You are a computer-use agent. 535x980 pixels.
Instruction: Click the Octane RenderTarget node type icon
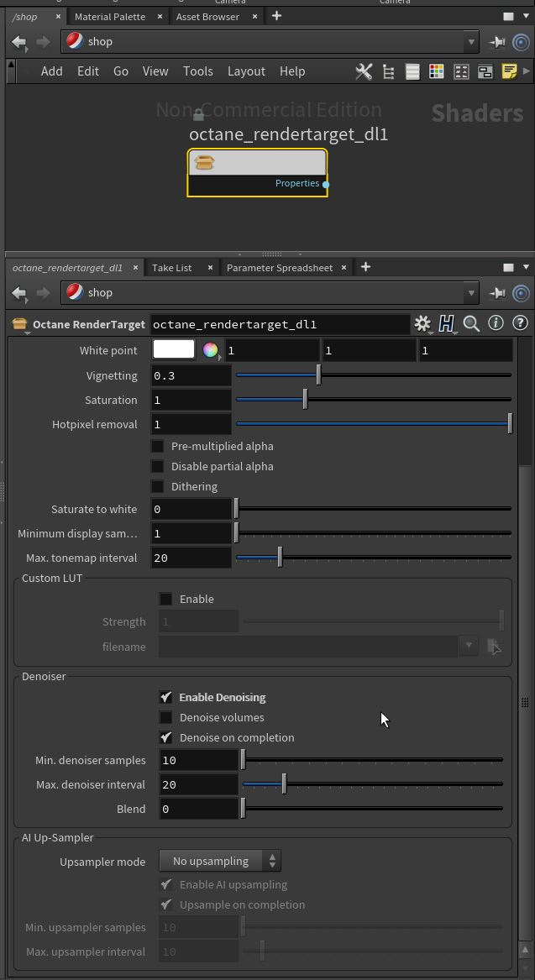tap(19, 324)
